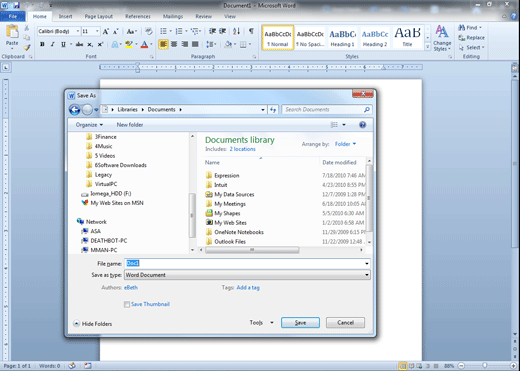Click the Date modified column header
Image resolution: width=520 pixels, height=371 pixels.
[339, 162]
